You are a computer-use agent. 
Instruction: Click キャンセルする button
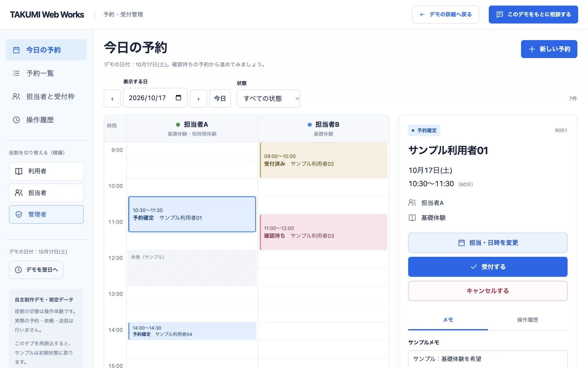click(x=488, y=291)
